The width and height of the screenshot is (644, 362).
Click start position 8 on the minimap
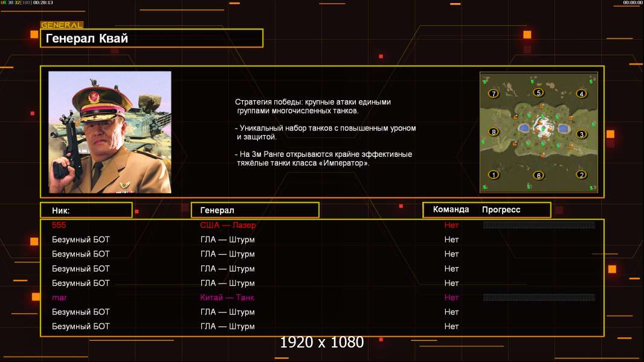pyautogui.click(x=493, y=132)
